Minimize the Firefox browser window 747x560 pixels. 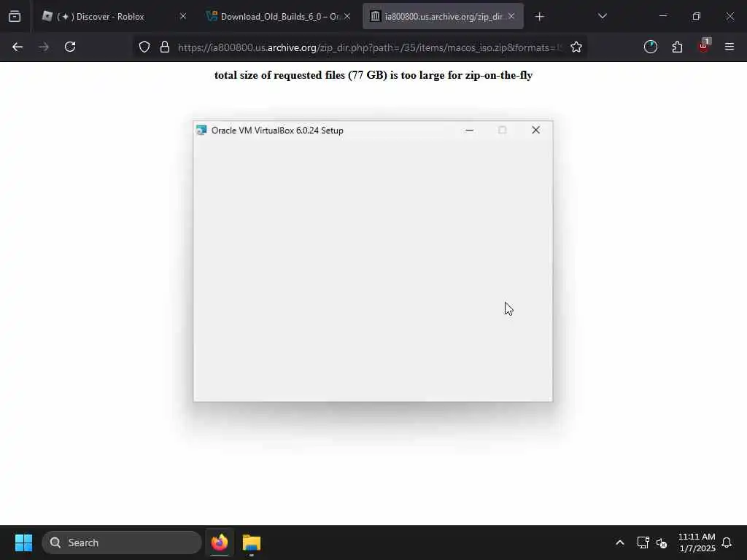662,16
